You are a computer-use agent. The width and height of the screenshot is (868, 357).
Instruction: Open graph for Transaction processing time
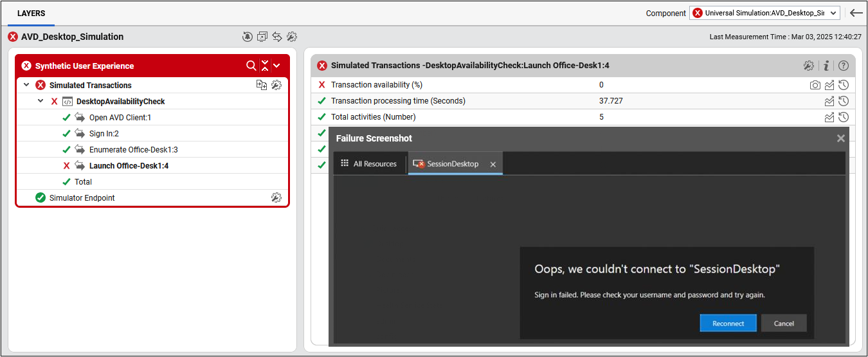point(829,101)
